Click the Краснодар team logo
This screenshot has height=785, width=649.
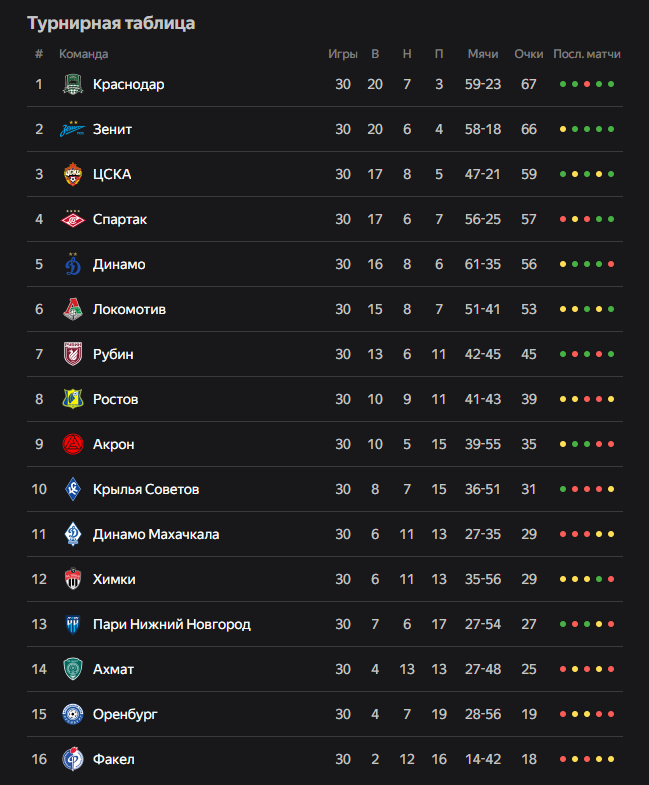click(73, 84)
